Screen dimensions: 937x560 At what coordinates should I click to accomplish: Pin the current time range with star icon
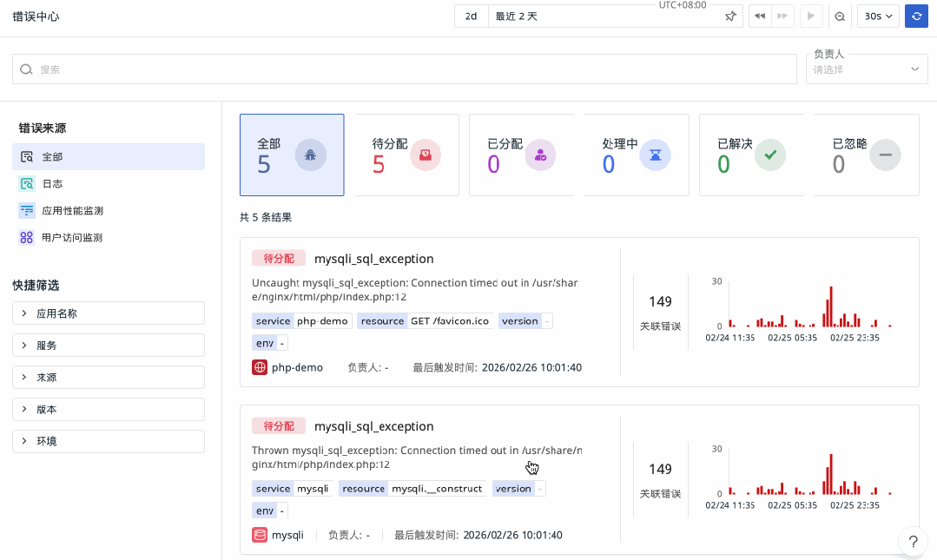[729, 16]
